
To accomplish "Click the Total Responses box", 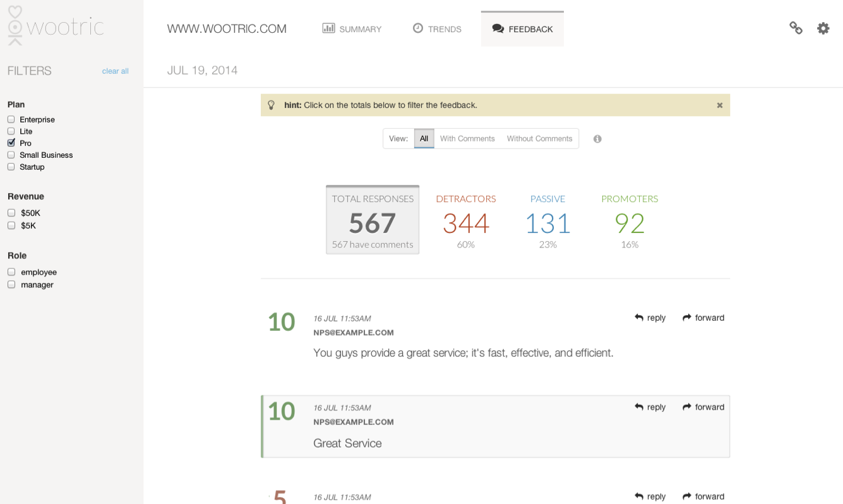I will (373, 220).
